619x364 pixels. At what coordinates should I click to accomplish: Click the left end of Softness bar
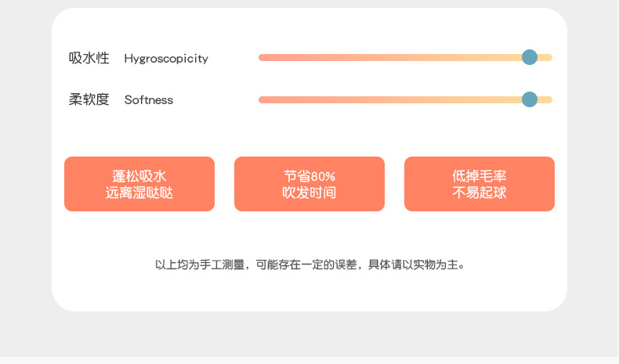(x=262, y=99)
